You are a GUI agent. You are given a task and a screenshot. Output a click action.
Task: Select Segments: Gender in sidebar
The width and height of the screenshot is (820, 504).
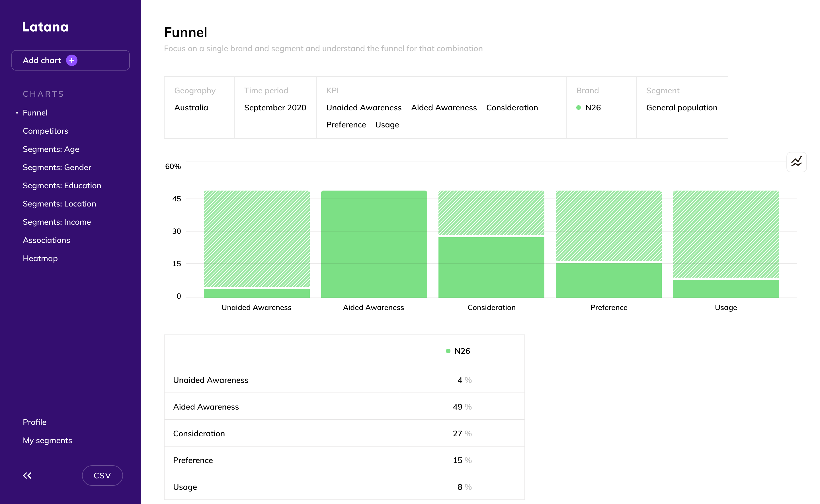57,167
